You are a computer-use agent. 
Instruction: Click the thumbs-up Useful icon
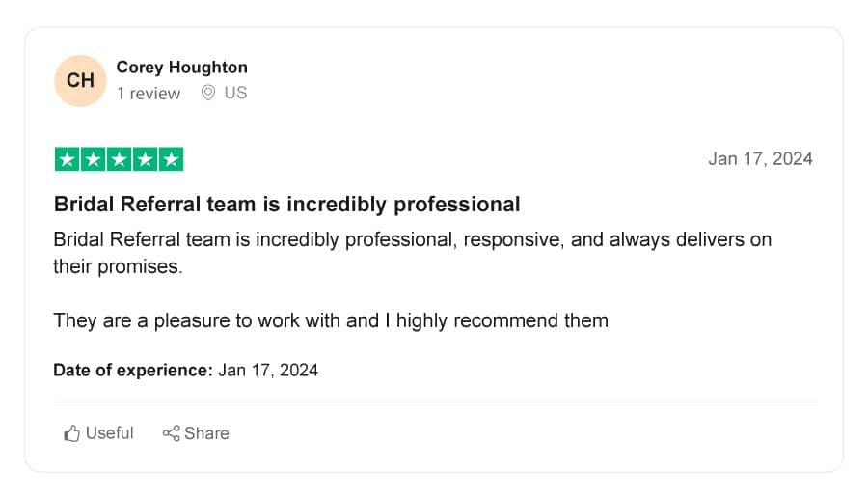71,433
